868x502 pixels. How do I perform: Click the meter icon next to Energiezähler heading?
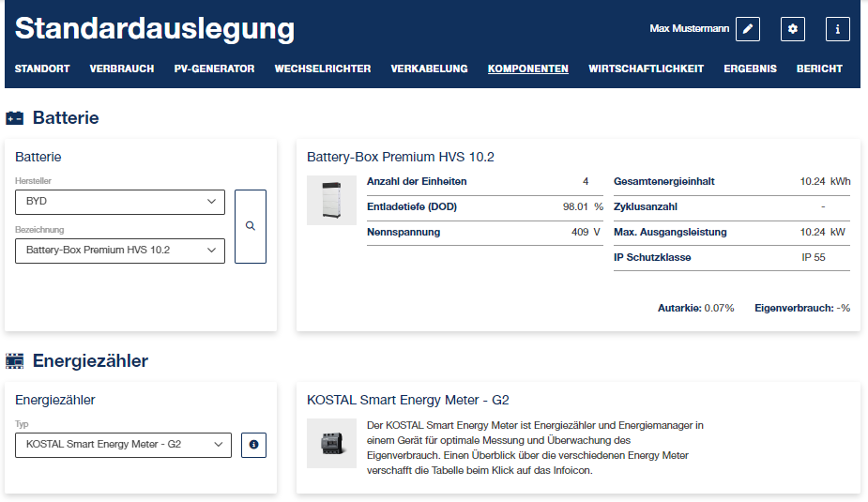point(14,361)
